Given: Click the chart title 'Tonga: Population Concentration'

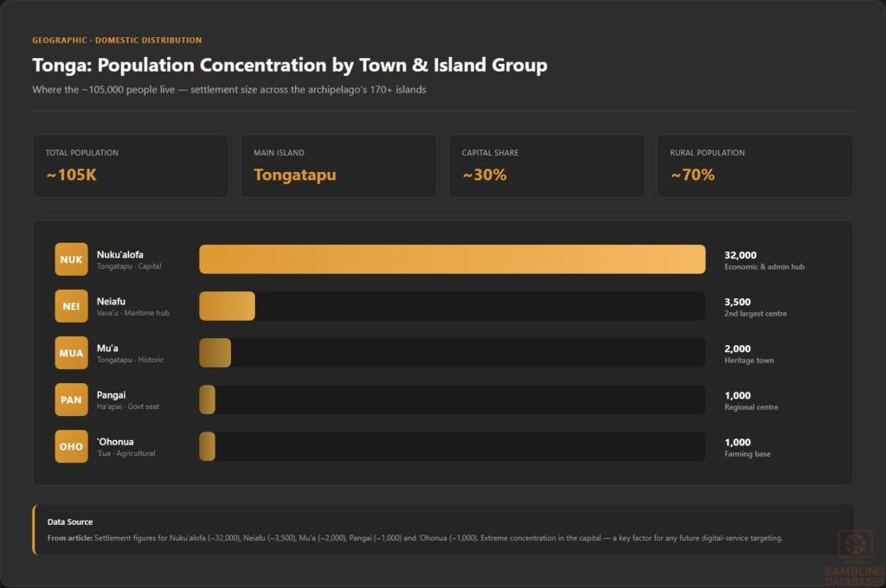Looking at the screenshot, I should click(290, 66).
